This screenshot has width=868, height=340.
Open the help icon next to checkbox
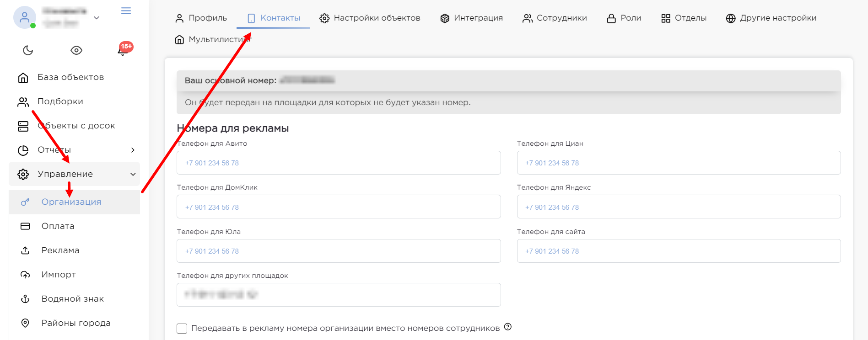[507, 327]
